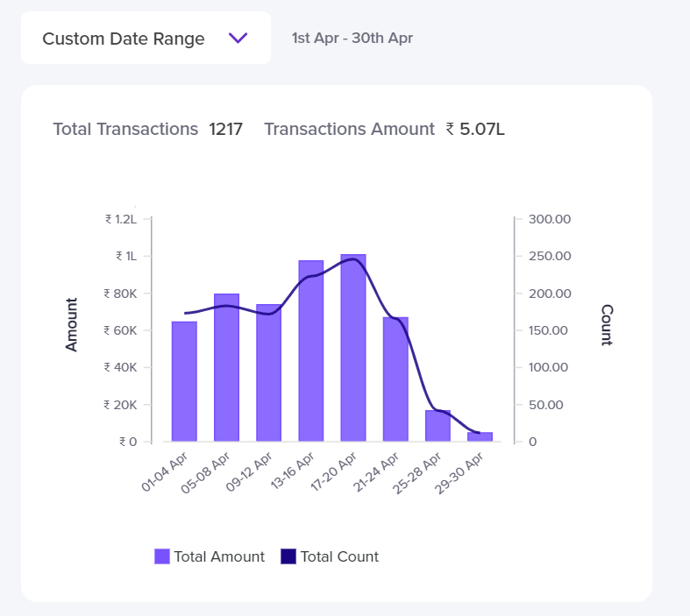Open the Custom Date Range dropdown
This screenshot has height=616, width=690.
145,39
